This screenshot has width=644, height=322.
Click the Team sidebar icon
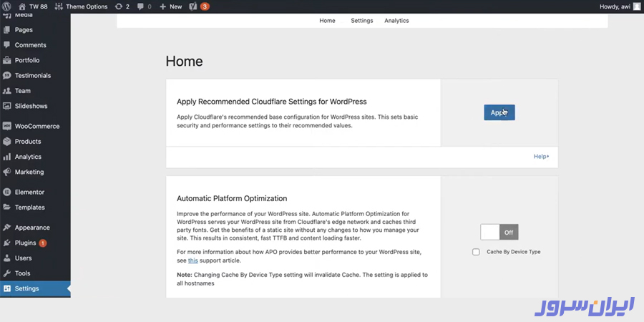coord(6,91)
